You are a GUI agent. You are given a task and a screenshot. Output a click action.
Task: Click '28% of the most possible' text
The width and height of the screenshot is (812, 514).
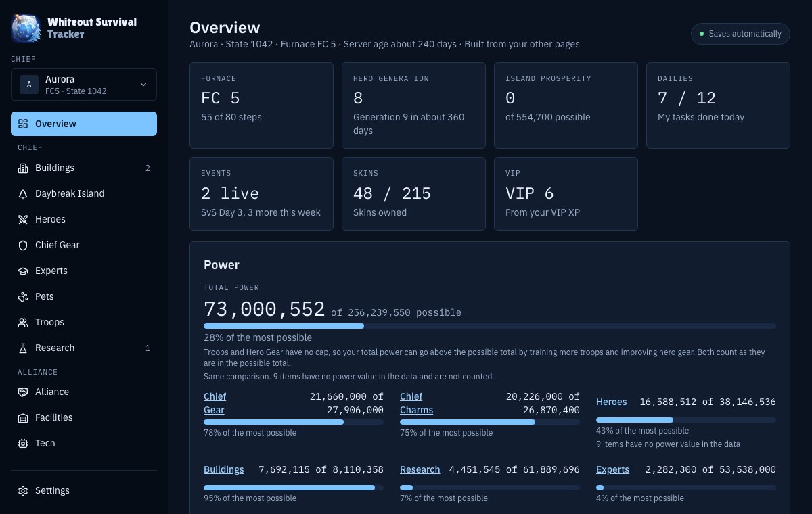[258, 337]
